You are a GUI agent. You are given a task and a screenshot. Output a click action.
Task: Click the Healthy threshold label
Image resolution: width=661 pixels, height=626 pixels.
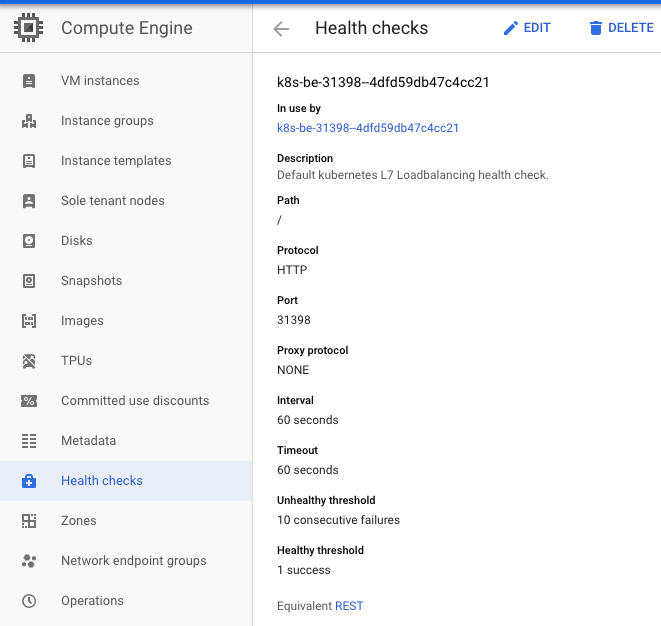click(320, 551)
